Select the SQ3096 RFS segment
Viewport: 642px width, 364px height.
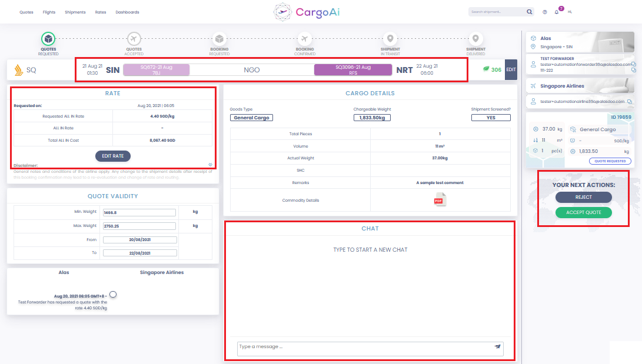353,70
